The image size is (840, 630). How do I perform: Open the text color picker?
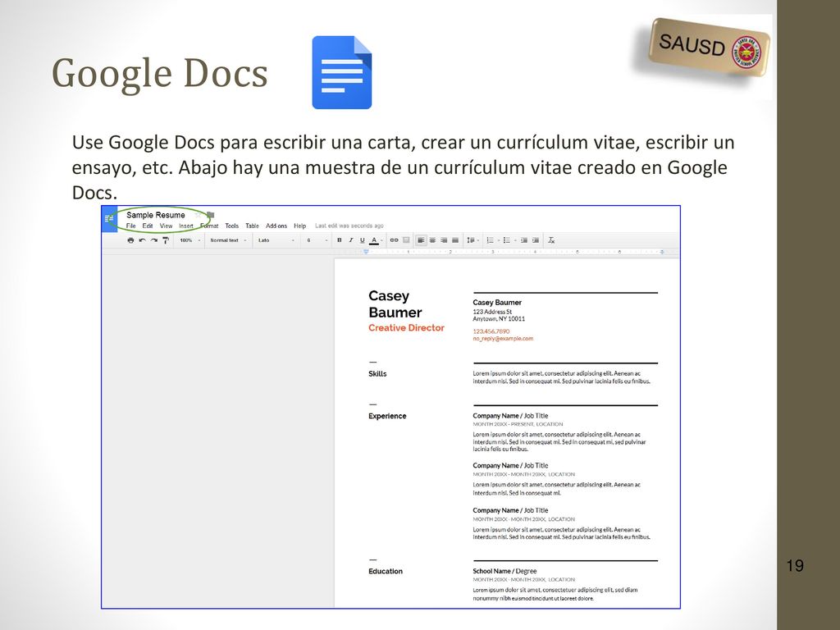[374, 240]
